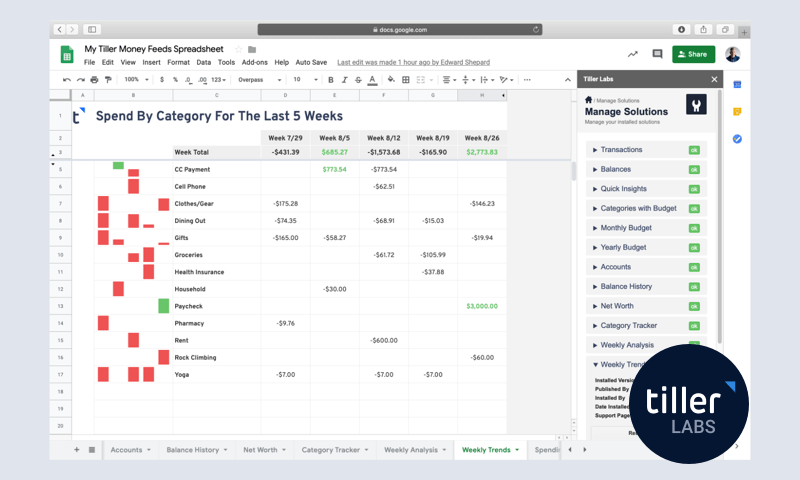Switch to the Net Worth sheet tab

click(264, 450)
